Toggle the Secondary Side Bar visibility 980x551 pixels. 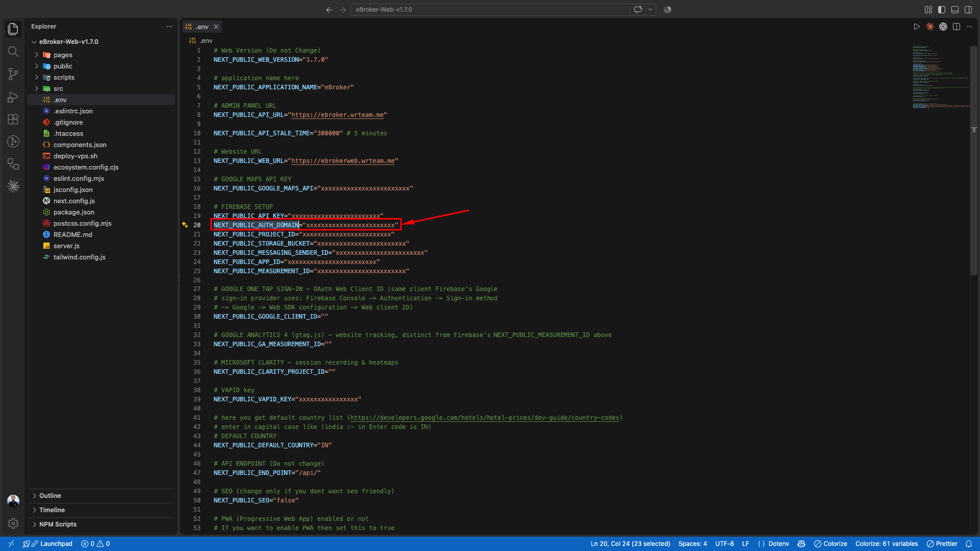pyautogui.click(x=968, y=10)
